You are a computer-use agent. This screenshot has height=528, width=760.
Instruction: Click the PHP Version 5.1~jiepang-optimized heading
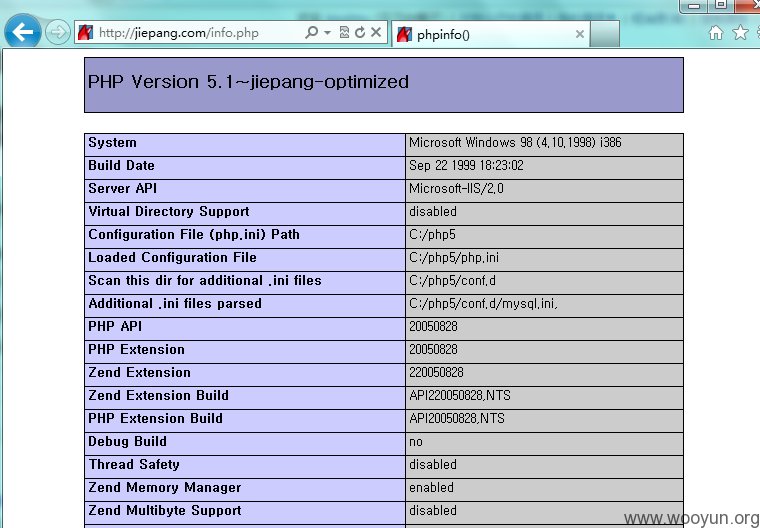click(x=248, y=81)
